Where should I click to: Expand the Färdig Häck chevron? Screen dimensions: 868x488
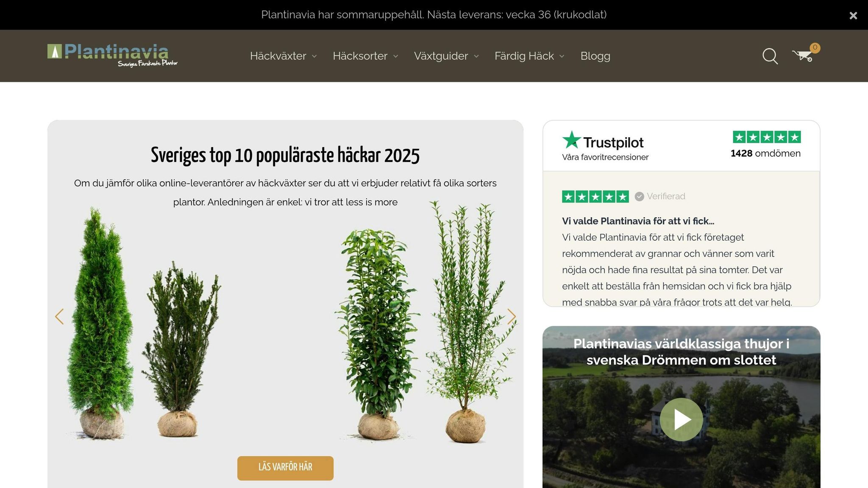pyautogui.click(x=562, y=56)
